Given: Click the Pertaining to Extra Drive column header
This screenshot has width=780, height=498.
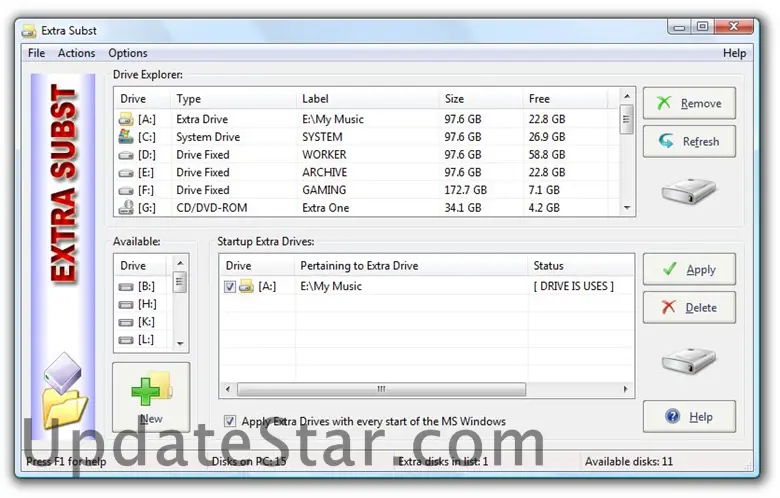Looking at the screenshot, I should click(x=411, y=266).
